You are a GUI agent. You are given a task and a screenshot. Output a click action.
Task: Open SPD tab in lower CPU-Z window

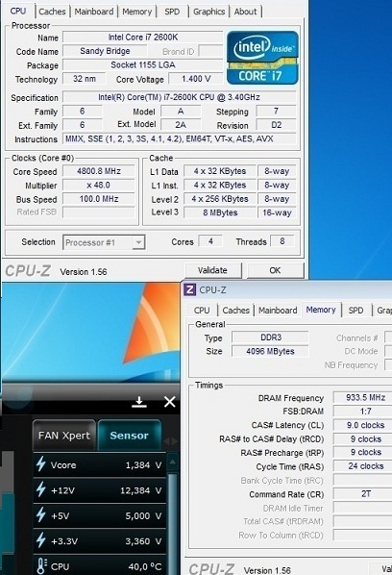[355, 311]
